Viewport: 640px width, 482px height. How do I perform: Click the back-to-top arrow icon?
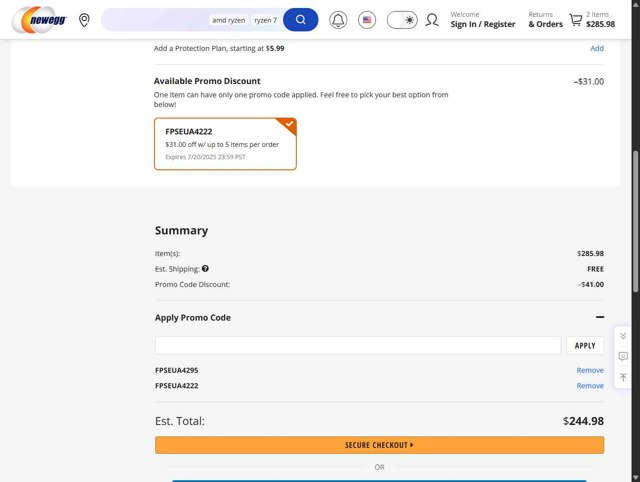623,377
